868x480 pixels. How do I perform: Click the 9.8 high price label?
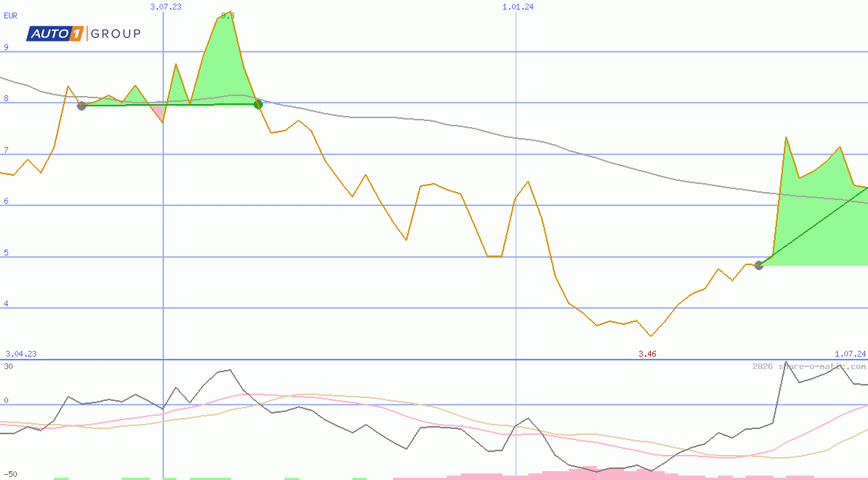click(x=228, y=16)
